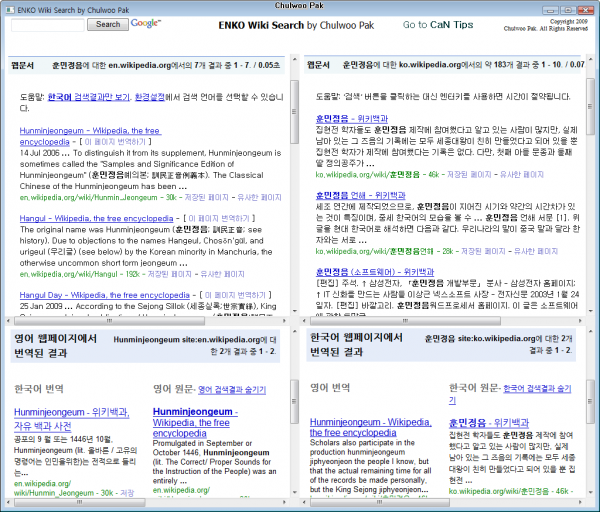The height and width of the screenshot is (512, 600).
Task: Click the Google logo
Action: click(146, 23)
